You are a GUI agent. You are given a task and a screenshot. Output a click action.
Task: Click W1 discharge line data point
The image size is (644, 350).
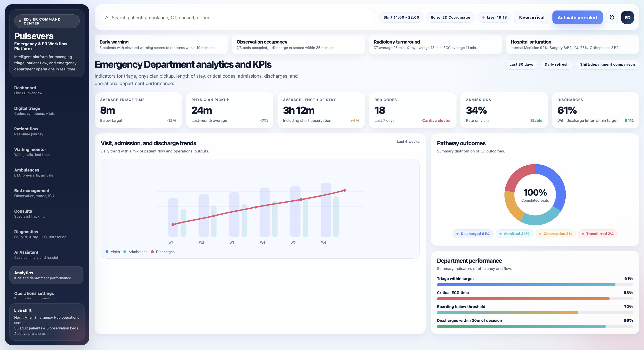pyautogui.click(x=173, y=224)
